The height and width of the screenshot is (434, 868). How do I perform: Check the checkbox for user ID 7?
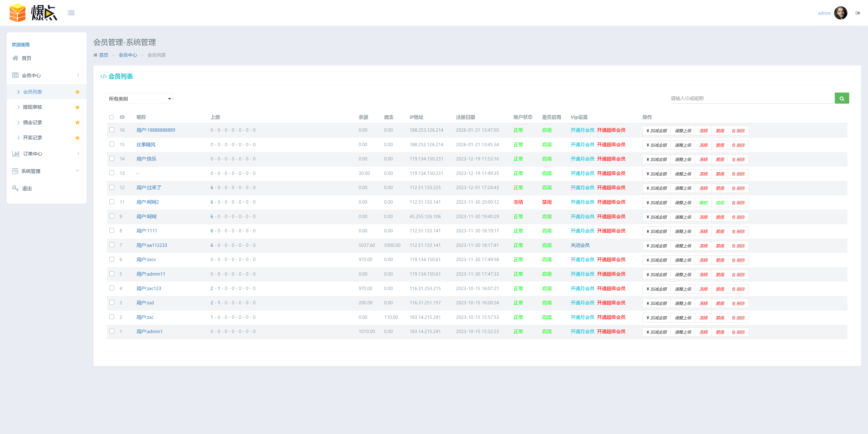coord(111,245)
